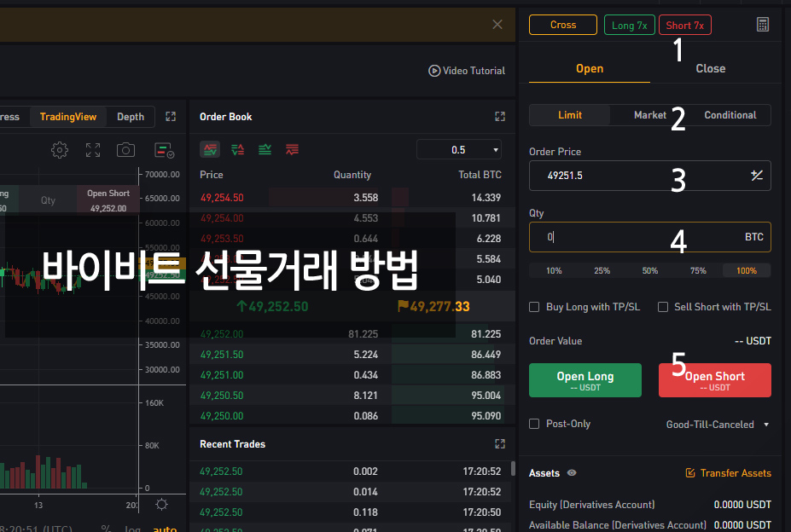Switch to the Open tab
The height and width of the screenshot is (532, 791).
(x=590, y=68)
